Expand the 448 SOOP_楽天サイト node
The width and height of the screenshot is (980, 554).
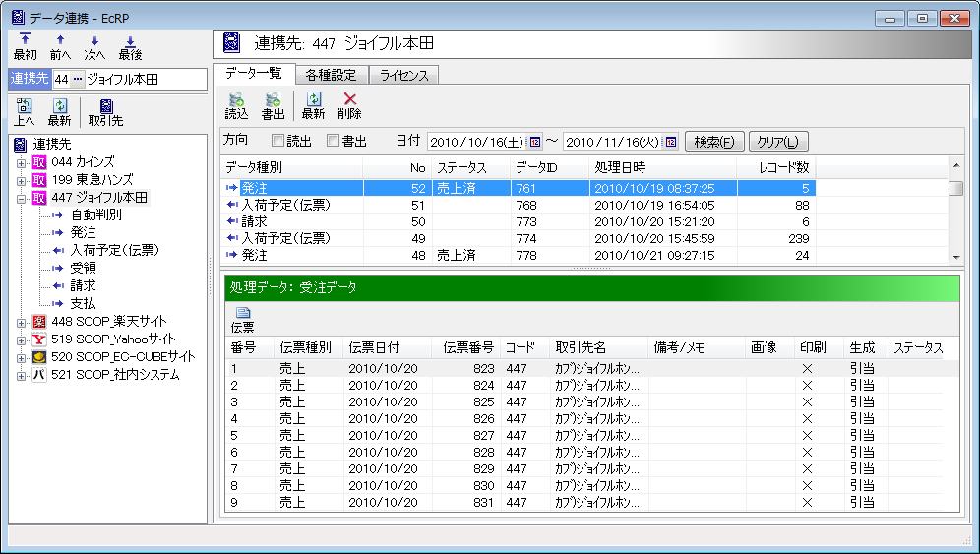point(22,323)
